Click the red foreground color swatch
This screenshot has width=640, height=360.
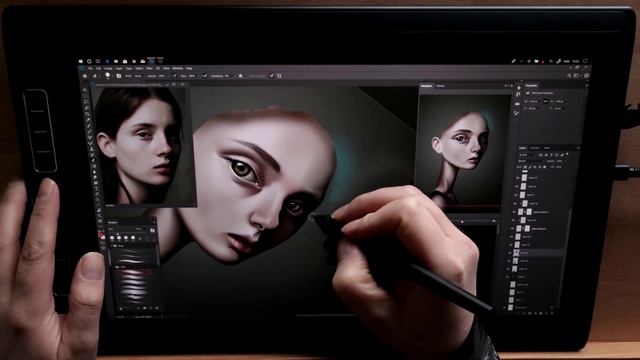tap(101, 234)
